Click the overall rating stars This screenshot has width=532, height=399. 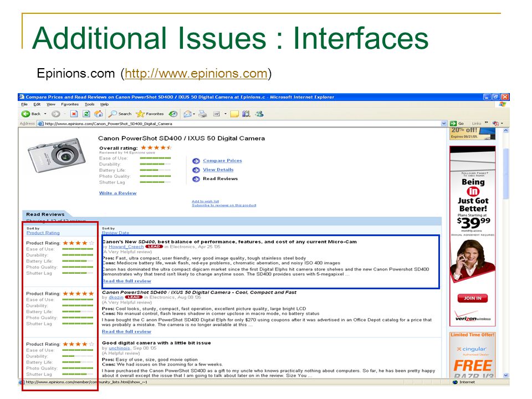156,147
